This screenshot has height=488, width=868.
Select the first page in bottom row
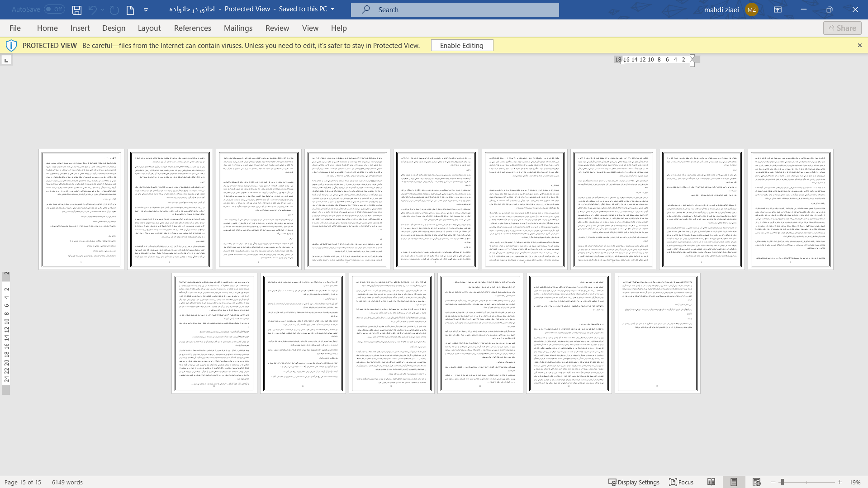pos(214,333)
